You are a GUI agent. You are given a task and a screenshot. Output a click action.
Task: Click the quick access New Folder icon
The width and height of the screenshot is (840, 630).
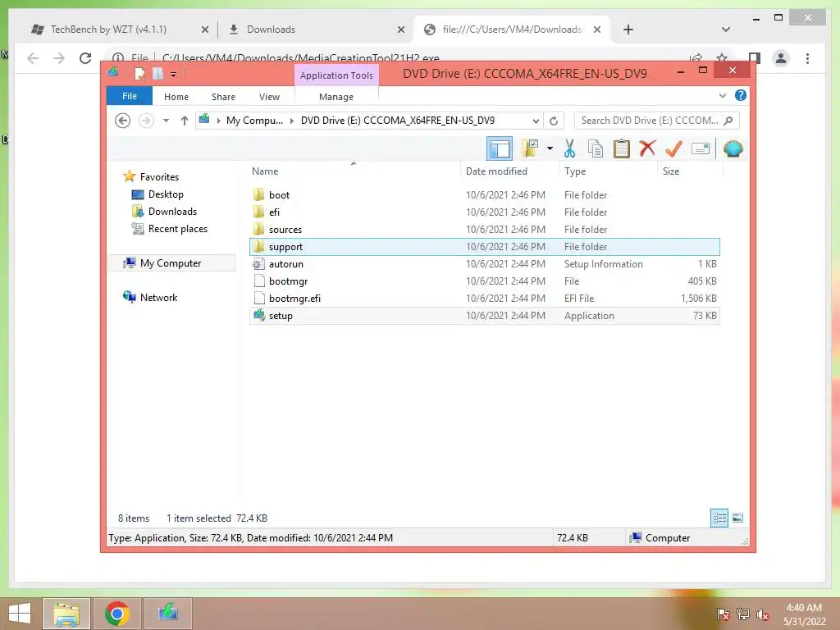coord(157,73)
